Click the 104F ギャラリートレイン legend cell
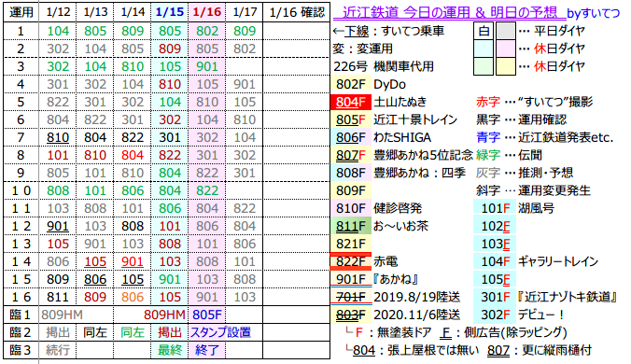This screenshot has width=631, height=364. point(495,261)
